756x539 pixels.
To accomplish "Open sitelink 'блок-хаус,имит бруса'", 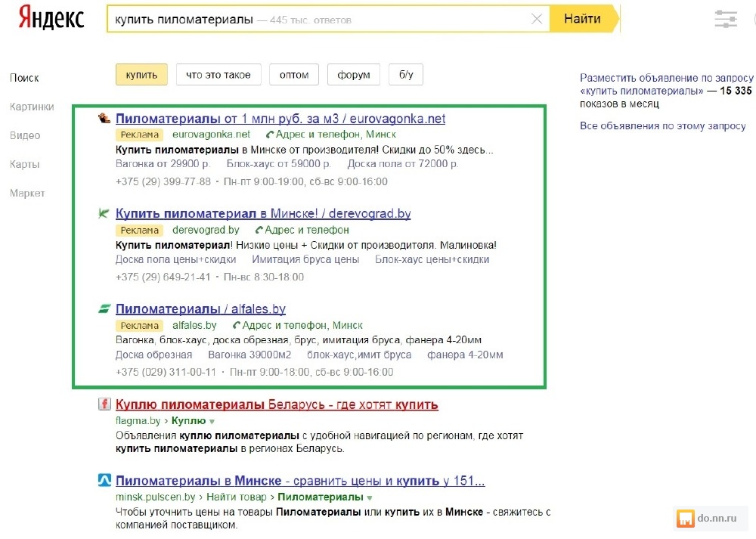I will [359, 355].
